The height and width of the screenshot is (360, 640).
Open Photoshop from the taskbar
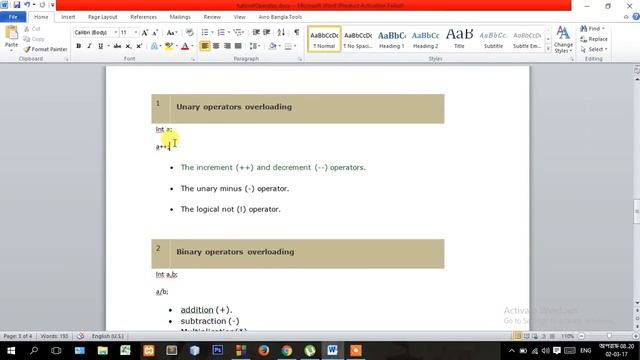pyautogui.click(x=218, y=350)
